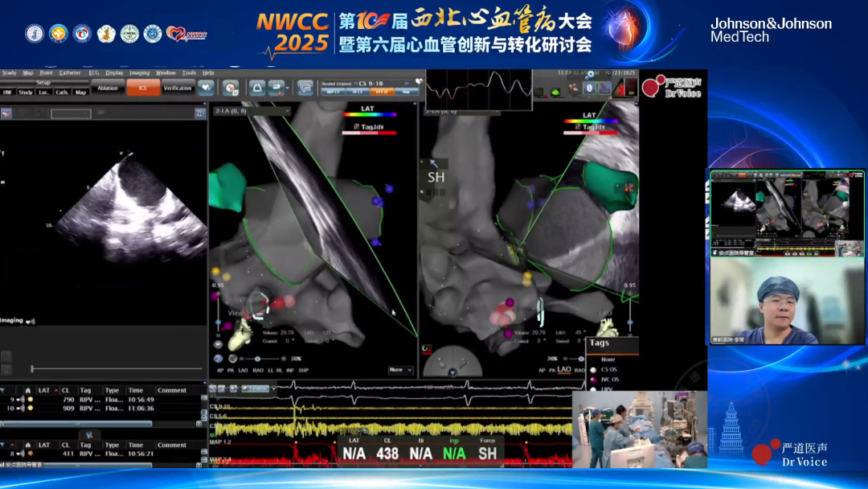Select point 10 row with CL 909
The height and width of the screenshot is (489, 868).
[x=102, y=408]
